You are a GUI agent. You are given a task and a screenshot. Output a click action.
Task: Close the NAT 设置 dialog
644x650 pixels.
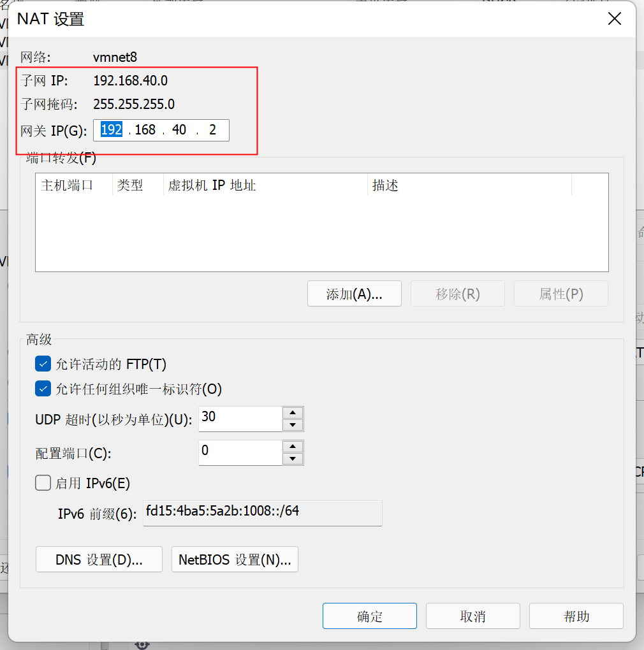614,18
